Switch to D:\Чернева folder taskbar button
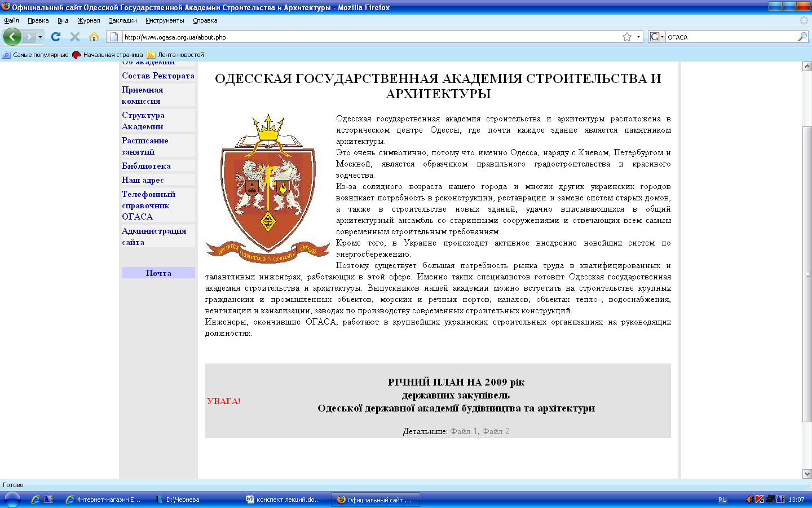The image size is (812, 508). 195,500
